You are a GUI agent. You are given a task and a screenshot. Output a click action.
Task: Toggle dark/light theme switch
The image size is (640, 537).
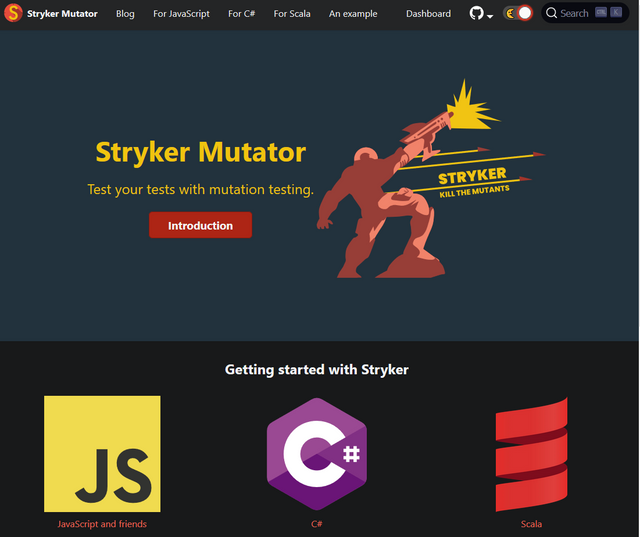click(518, 13)
